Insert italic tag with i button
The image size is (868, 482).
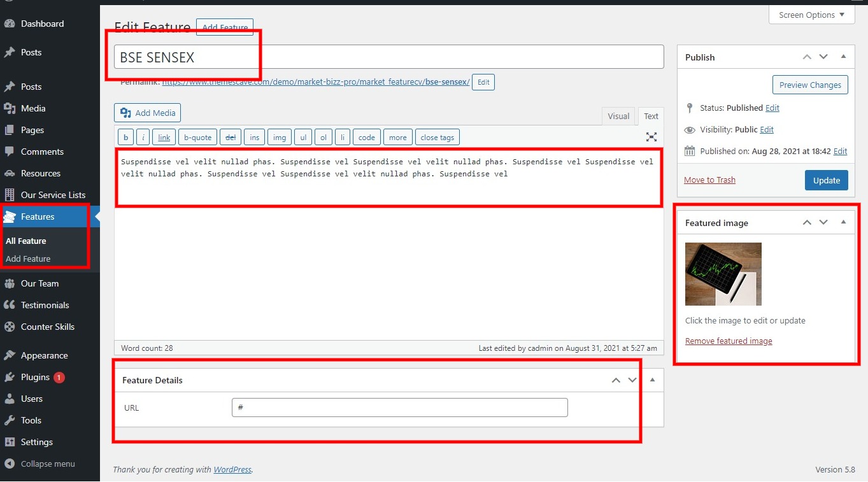click(x=143, y=137)
